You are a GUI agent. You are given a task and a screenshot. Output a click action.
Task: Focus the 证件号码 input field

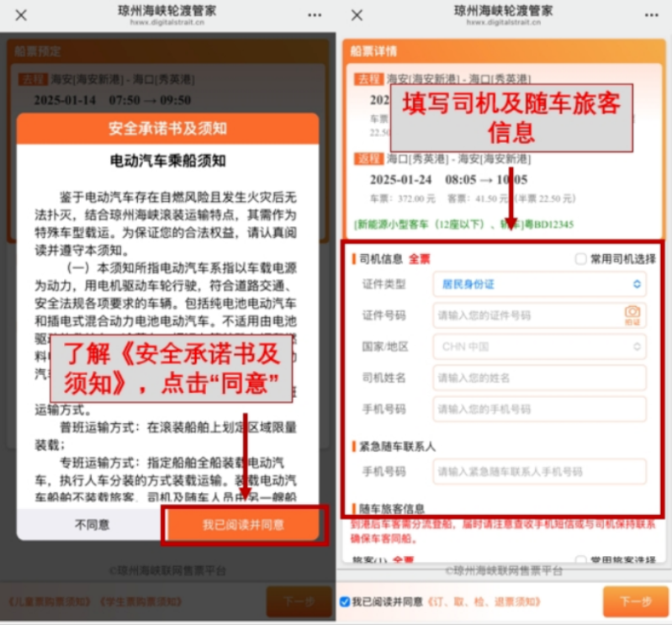526,315
